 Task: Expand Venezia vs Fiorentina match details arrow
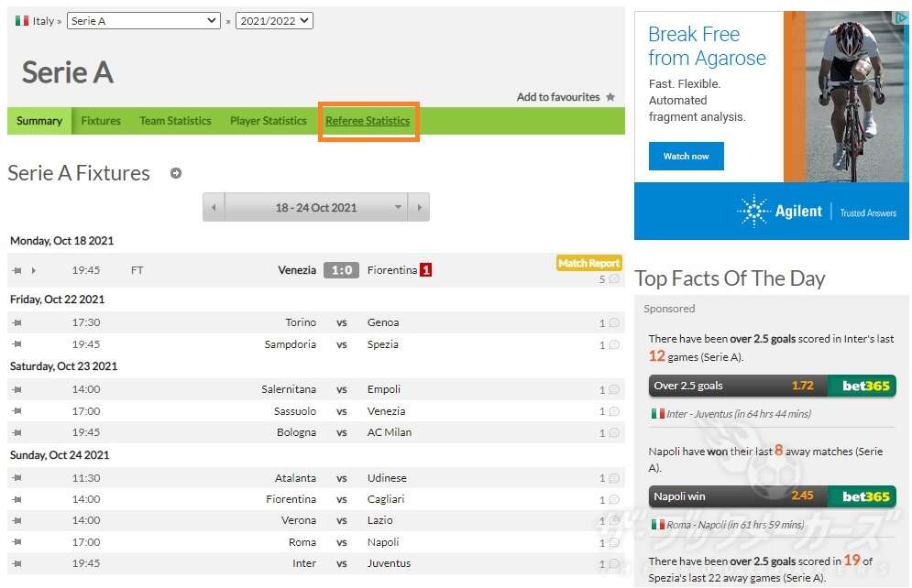coord(34,270)
